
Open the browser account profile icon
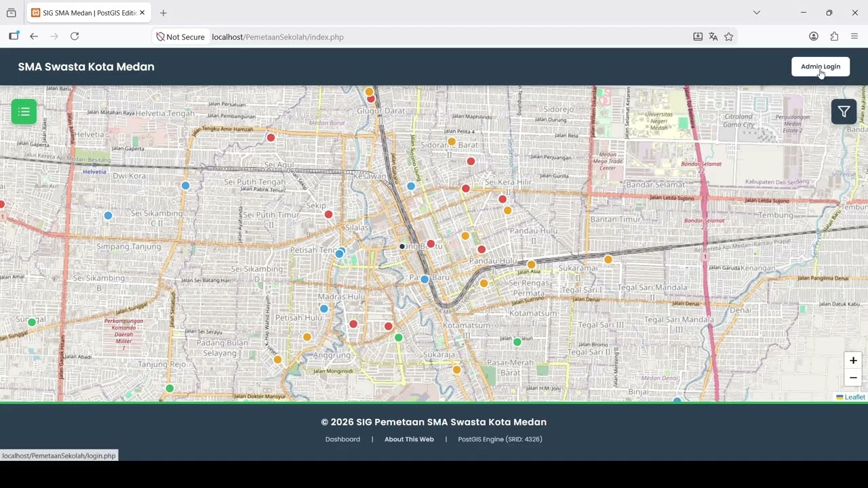click(814, 37)
